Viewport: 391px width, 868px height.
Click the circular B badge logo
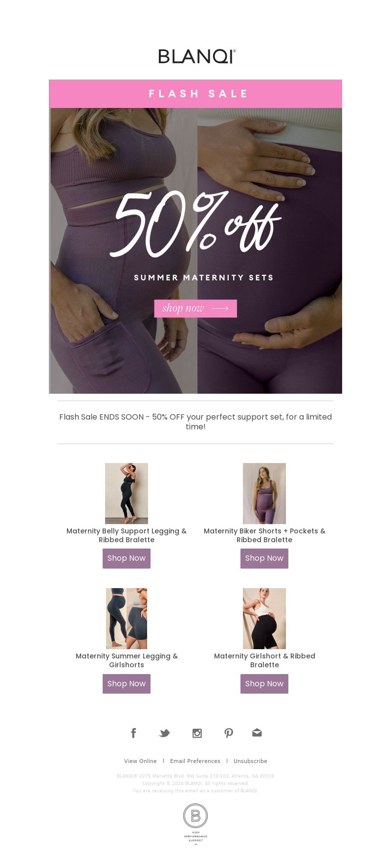pyautogui.click(x=195, y=824)
